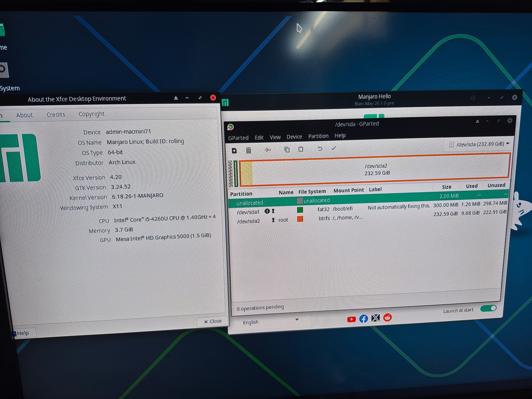Image resolution: width=532 pixels, height=399 pixels.
Task: Click the Close button in About Xfce dialog
Action: (x=213, y=321)
